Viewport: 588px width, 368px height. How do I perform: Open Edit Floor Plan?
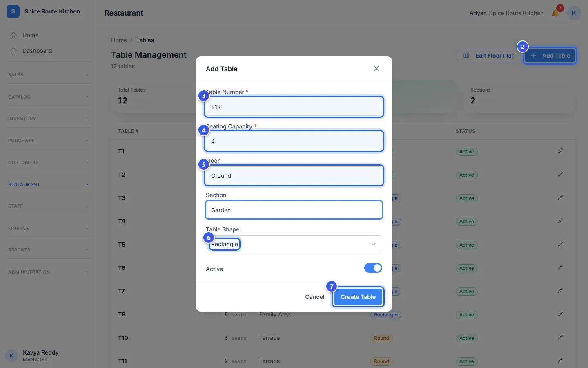489,56
